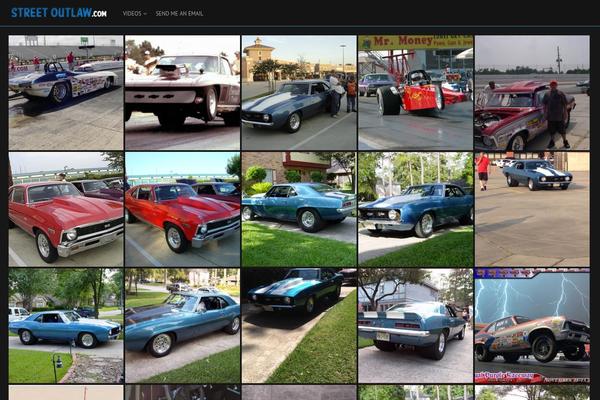
Task: Open the white car with hood scoop thumbnail
Action: click(x=183, y=93)
